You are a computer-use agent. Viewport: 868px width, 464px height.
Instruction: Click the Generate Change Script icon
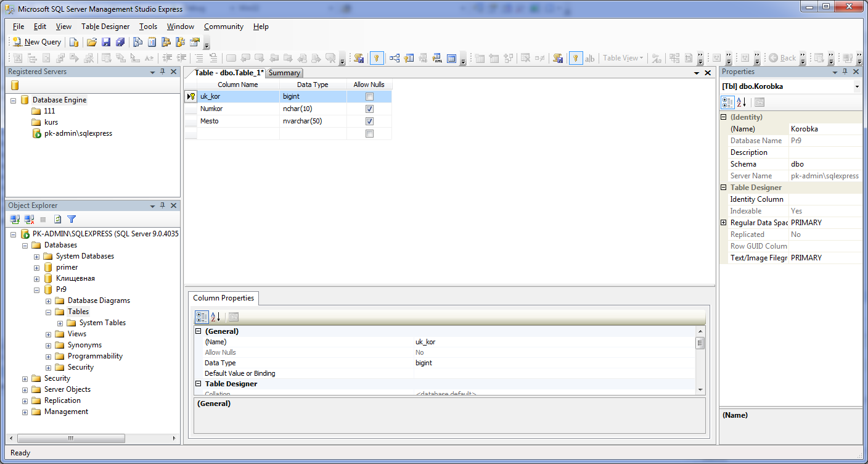click(358, 58)
